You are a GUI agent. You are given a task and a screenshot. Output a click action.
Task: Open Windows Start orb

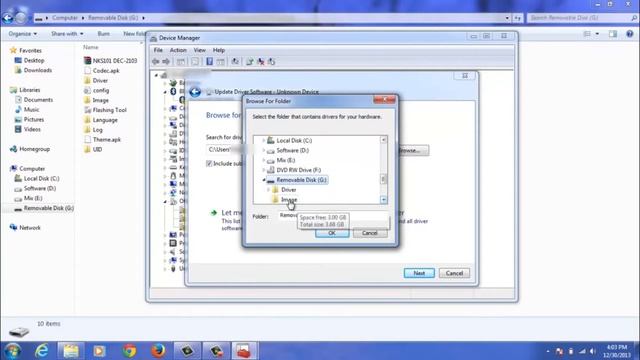coord(12,351)
